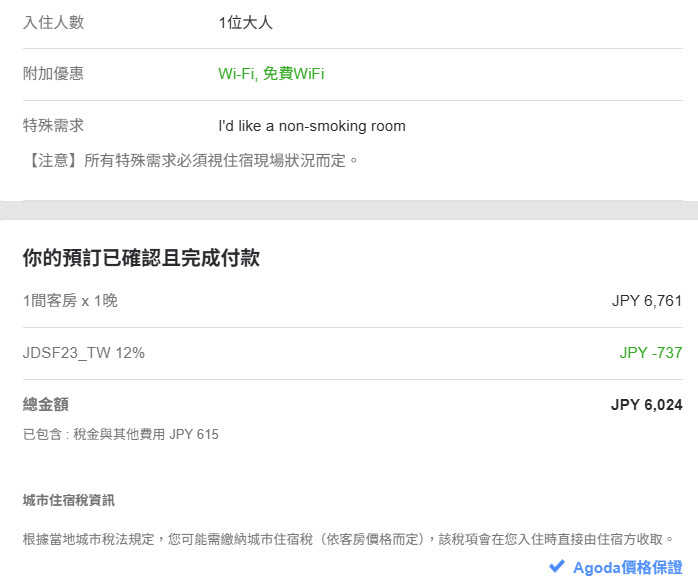Open the Agoda價格保證 link
698x588 pixels.
click(x=627, y=568)
